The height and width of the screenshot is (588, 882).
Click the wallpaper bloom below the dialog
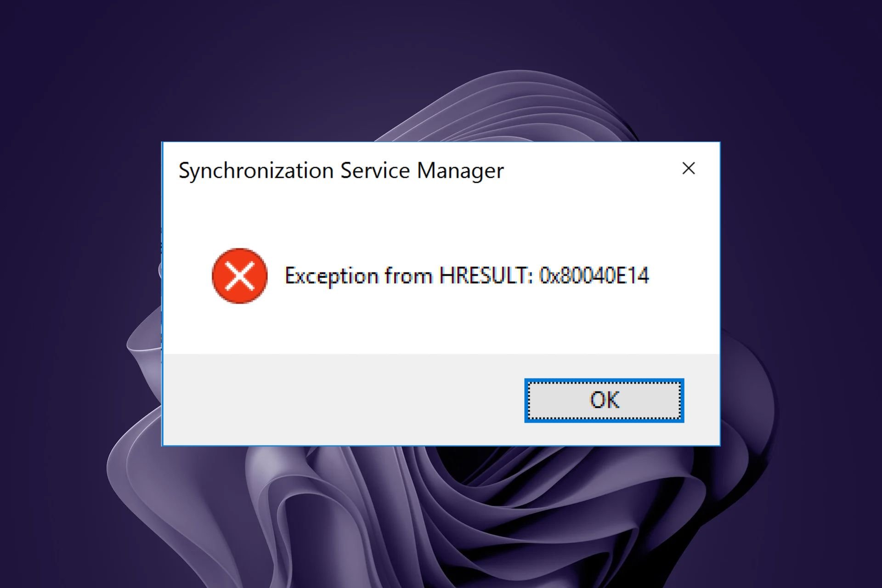[x=441, y=514]
